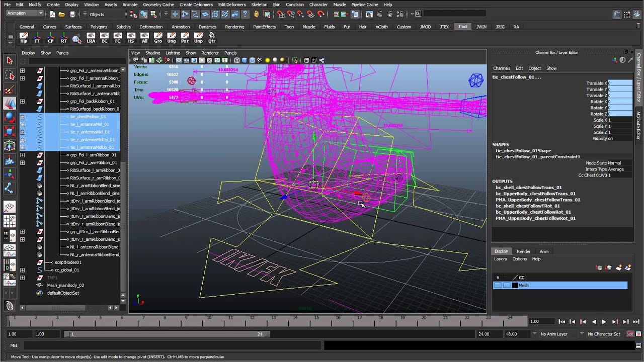Viewport: 644px width, 362px height.
Task: Toggle the LRA shelf icon
Action: coord(91,38)
